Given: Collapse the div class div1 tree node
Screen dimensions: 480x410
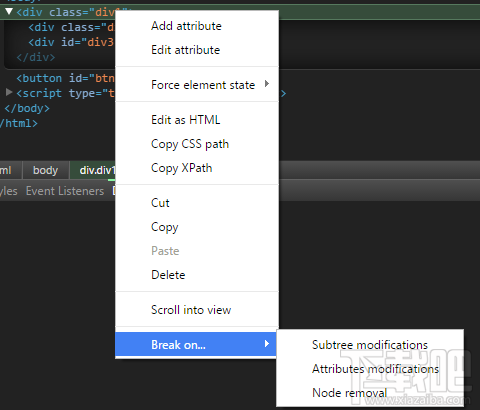Looking at the screenshot, I should [x=9, y=12].
